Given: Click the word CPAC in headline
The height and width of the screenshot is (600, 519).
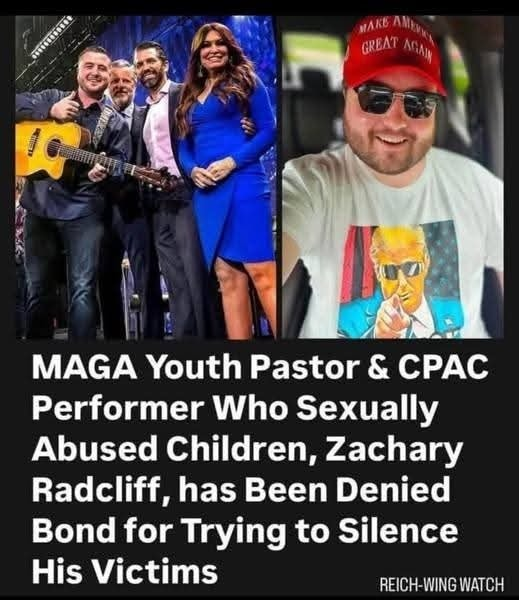Looking at the screenshot, I should (443, 367).
